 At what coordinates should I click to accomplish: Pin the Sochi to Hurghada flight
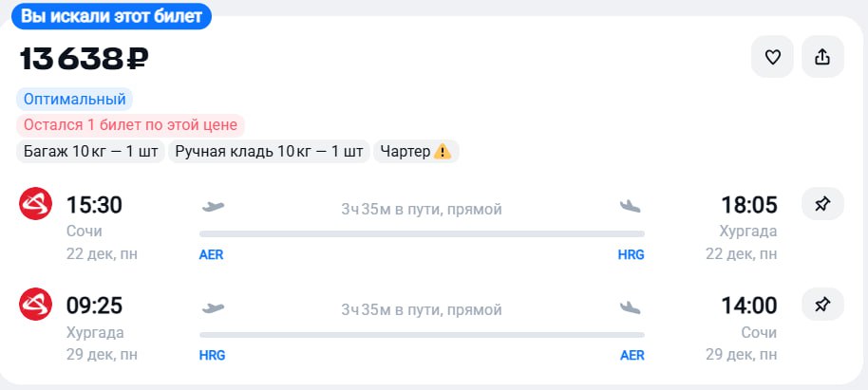(x=822, y=203)
